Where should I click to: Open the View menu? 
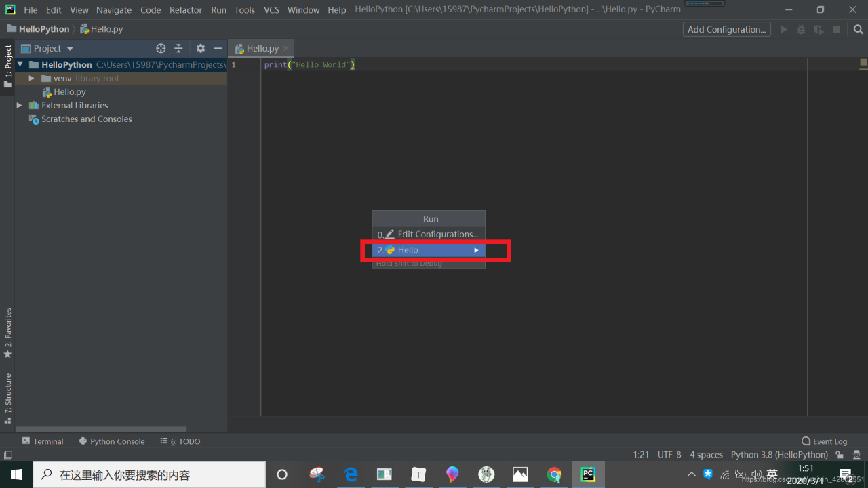(79, 10)
